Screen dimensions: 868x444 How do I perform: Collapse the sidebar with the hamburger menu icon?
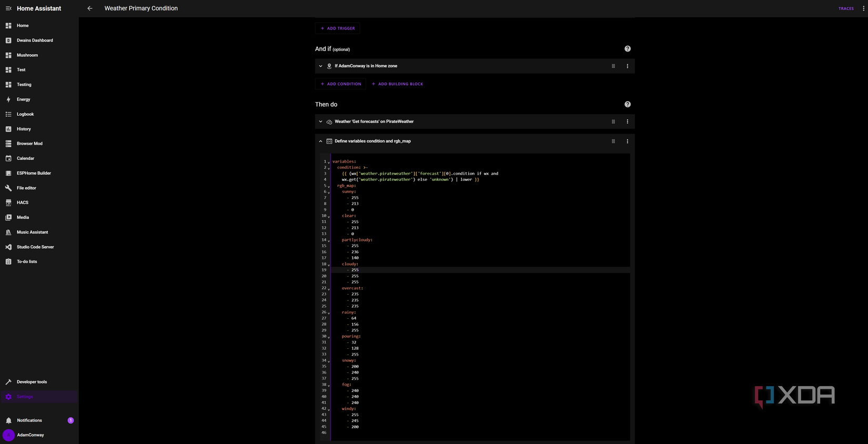click(8, 8)
